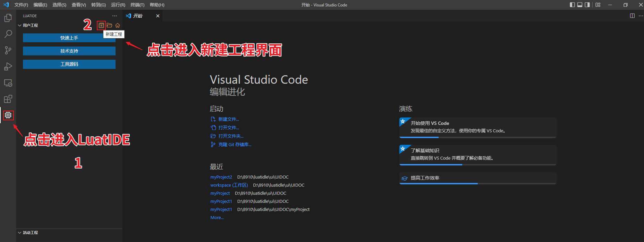Open the LUATIDE panel more actions menu
This screenshot has width=644, height=242.
pyautogui.click(x=115, y=16)
